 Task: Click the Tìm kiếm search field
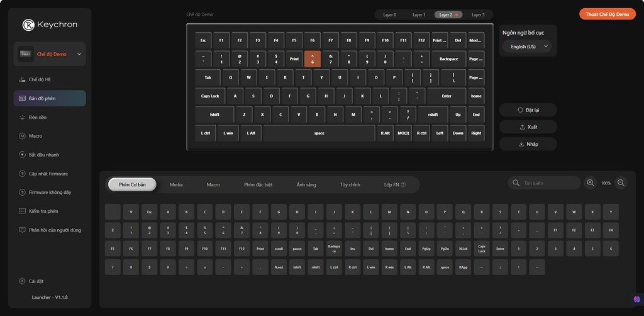[548, 183]
